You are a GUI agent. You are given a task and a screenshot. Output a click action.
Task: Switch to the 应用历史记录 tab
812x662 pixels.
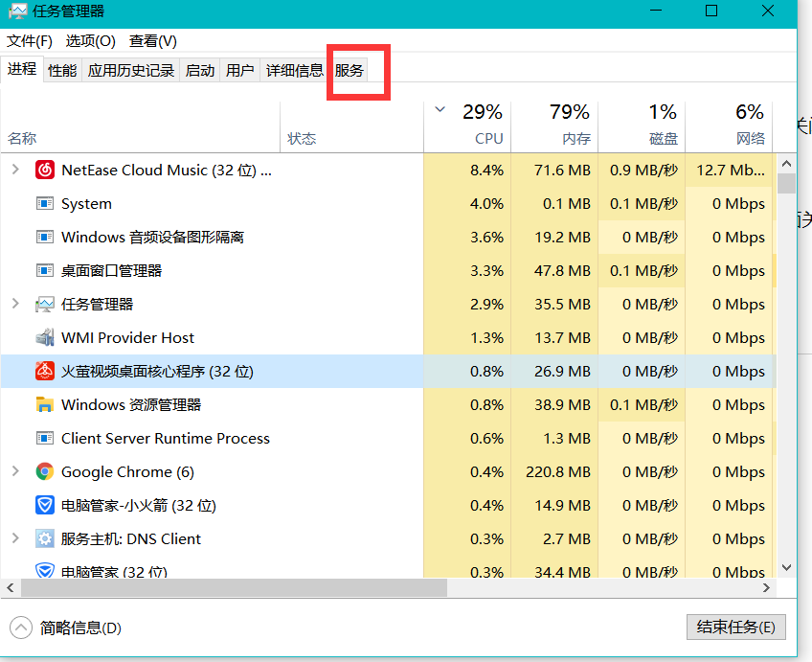tap(130, 70)
